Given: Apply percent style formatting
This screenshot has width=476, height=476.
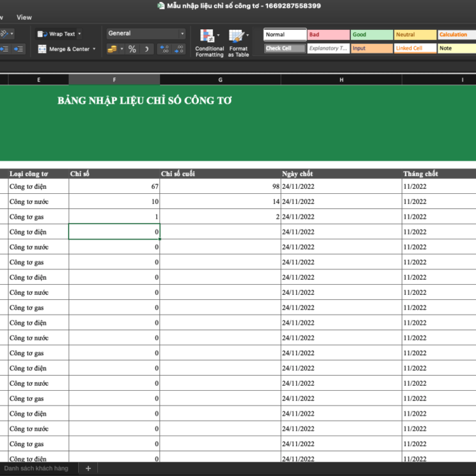Looking at the screenshot, I should point(132,49).
